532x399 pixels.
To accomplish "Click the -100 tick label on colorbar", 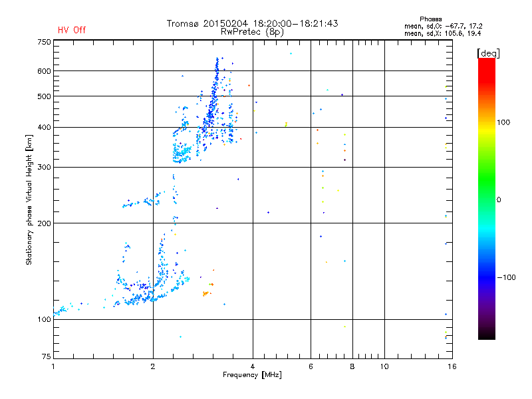I will (506, 277).
